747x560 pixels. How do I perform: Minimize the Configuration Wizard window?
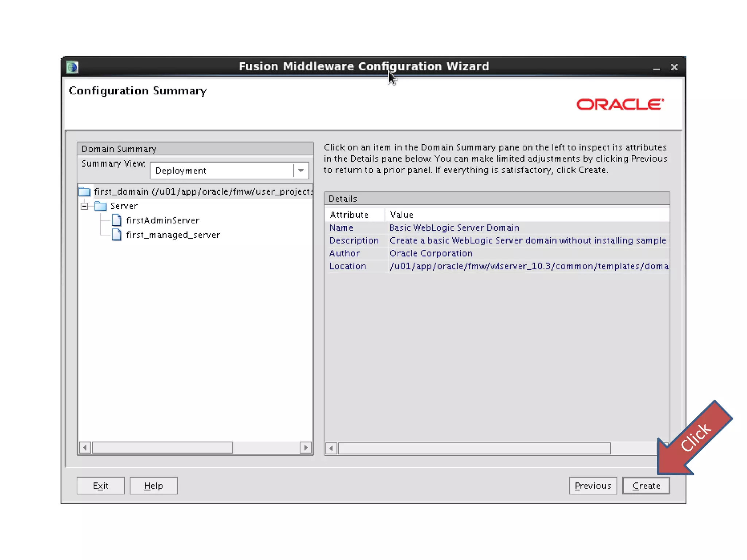(x=656, y=68)
